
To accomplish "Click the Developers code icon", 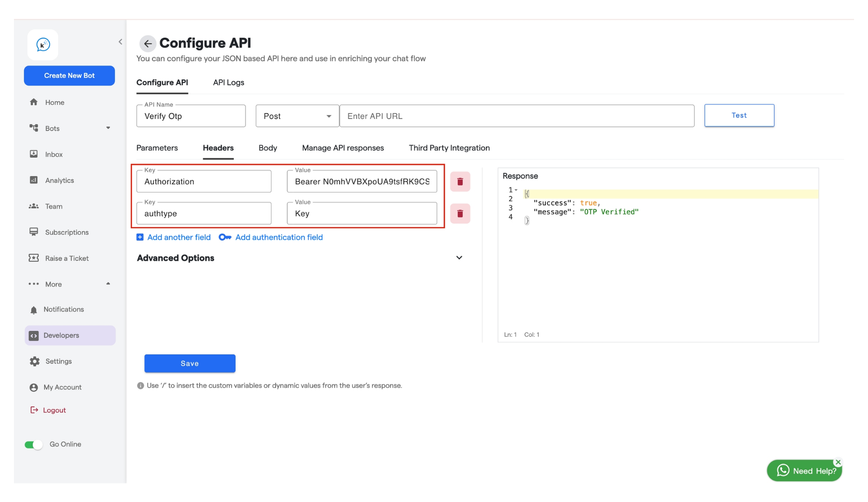I will (33, 336).
